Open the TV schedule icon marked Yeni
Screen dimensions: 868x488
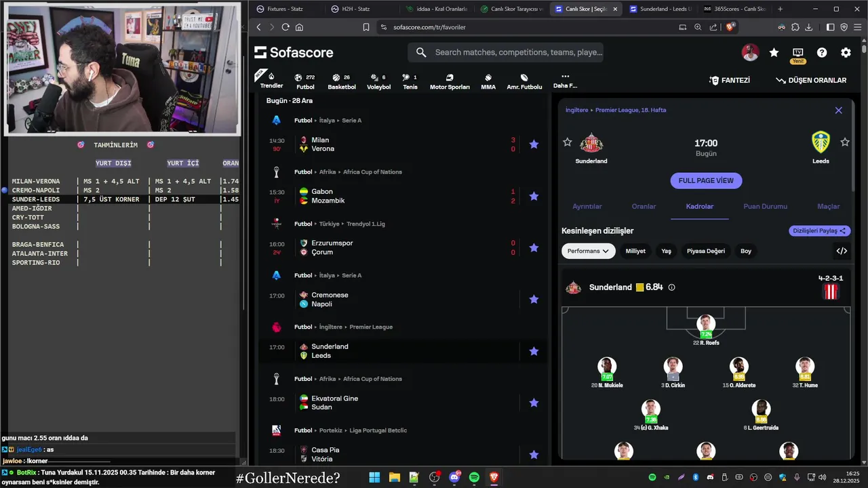click(797, 55)
